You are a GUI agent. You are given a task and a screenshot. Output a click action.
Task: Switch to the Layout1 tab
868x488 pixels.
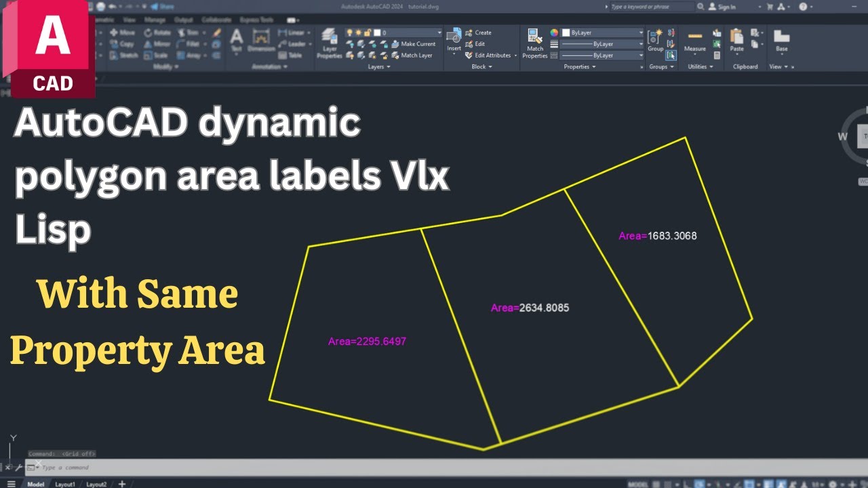pyautogui.click(x=65, y=484)
